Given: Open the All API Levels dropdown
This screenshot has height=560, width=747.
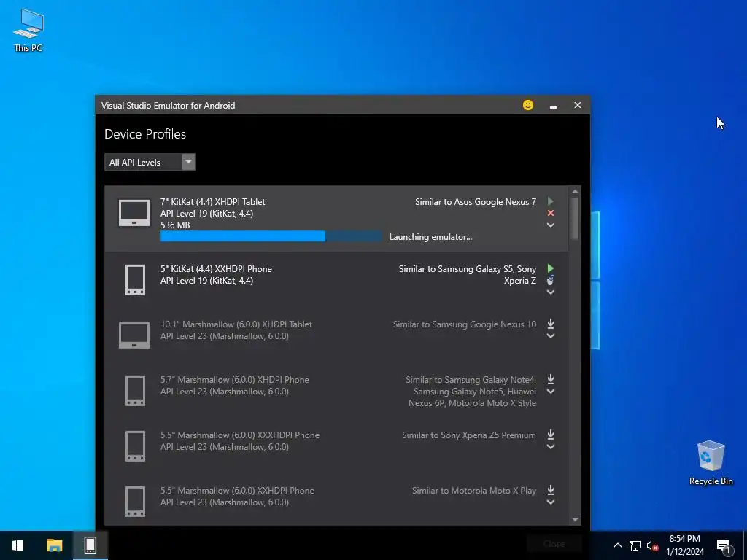Looking at the screenshot, I should tap(150, 162).
